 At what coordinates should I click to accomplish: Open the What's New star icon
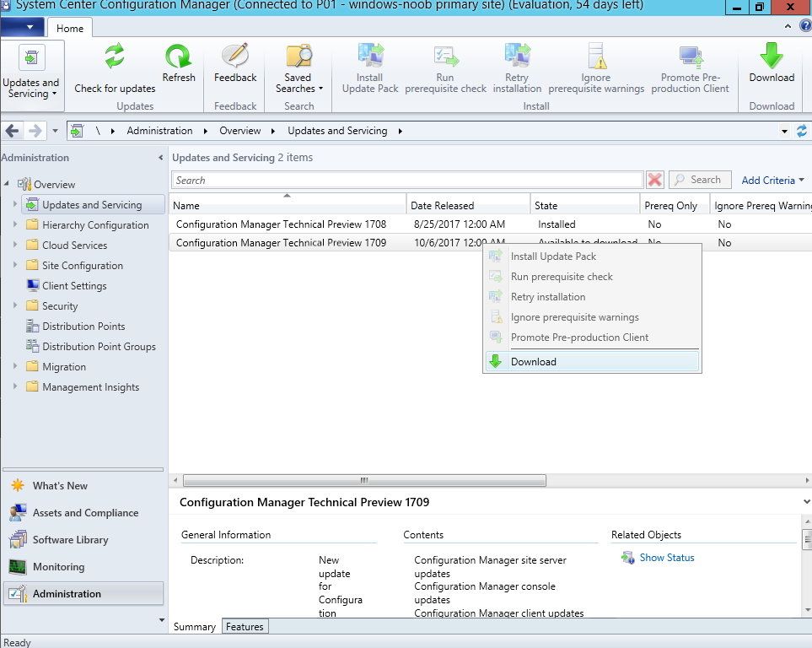[x=18, y=486]
